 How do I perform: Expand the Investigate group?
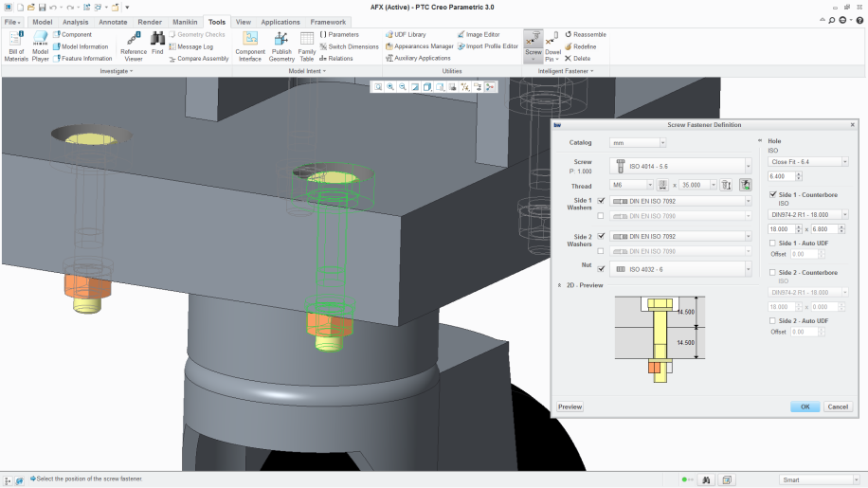pos(117,71)
